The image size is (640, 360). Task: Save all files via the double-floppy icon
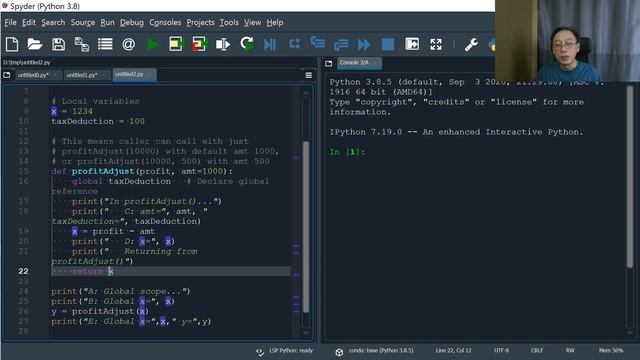[82, 44]
